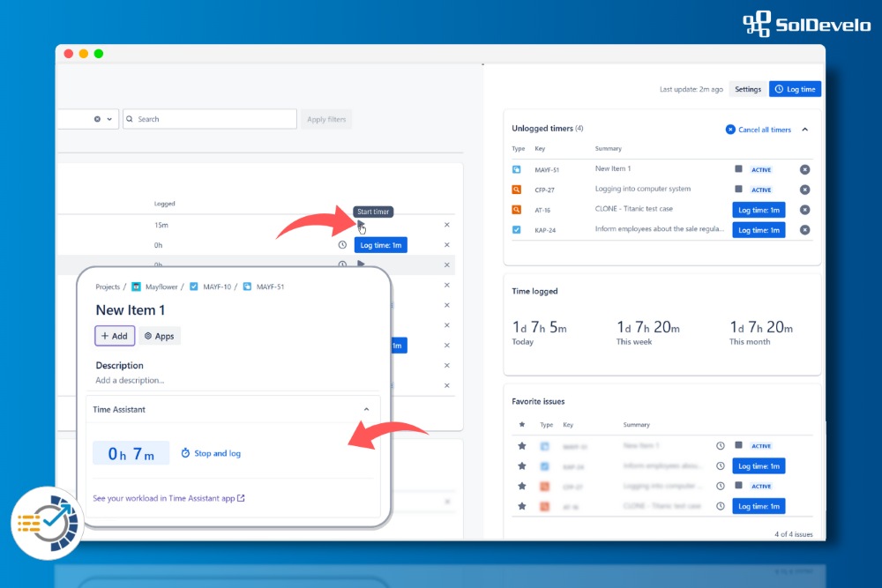
Task: Open See your workload in Time Assistant app
Action: pos(168,499)
